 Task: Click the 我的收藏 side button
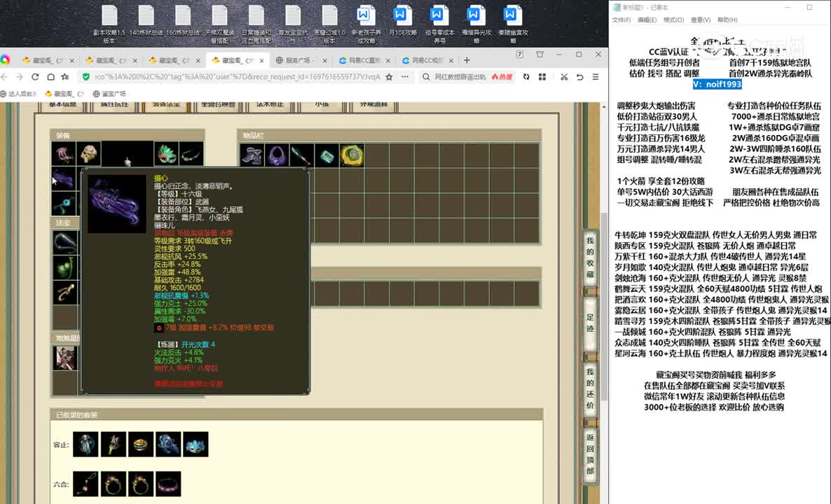pos(590,258)
